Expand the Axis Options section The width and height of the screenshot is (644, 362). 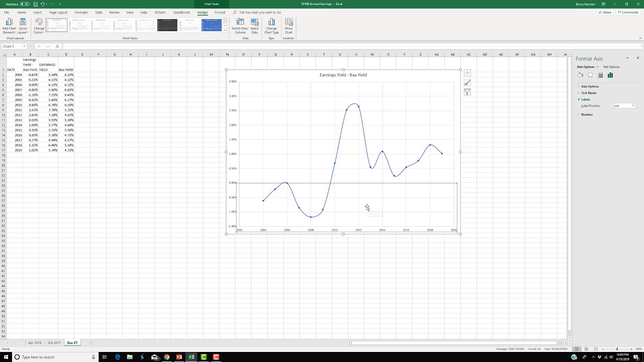(x=589, y=86)
